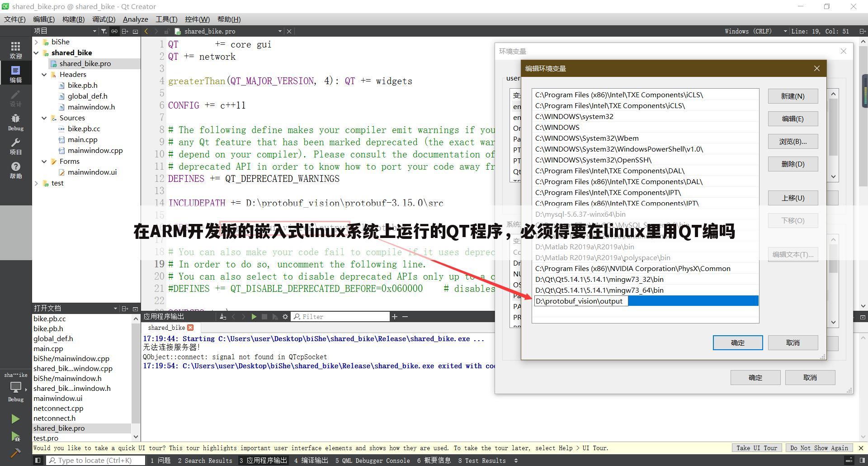868x466 pixels.
Task: Run the project with green play icon
Action: point(16,418)
